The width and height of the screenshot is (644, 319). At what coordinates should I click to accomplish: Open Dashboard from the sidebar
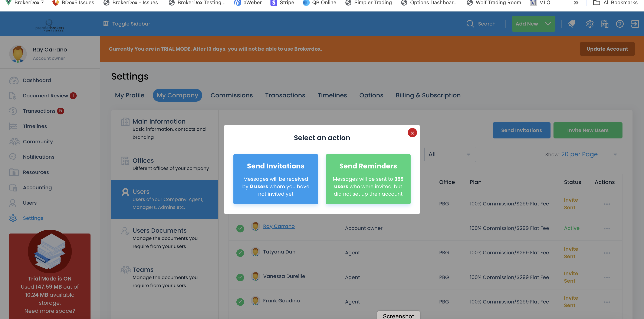[x=37, y=80]
